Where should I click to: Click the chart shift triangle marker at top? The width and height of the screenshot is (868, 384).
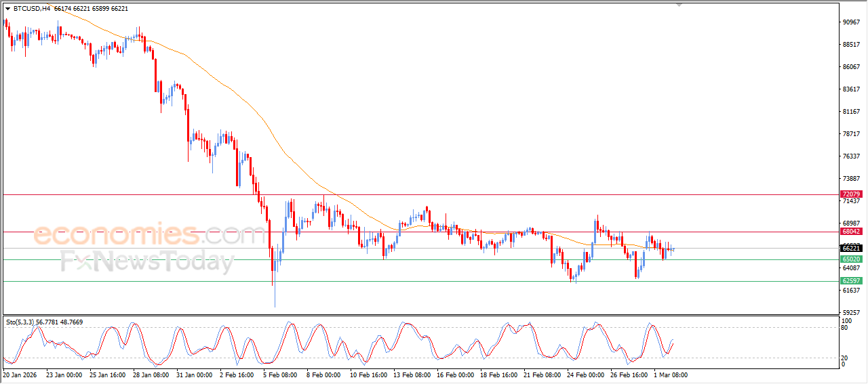679,5
